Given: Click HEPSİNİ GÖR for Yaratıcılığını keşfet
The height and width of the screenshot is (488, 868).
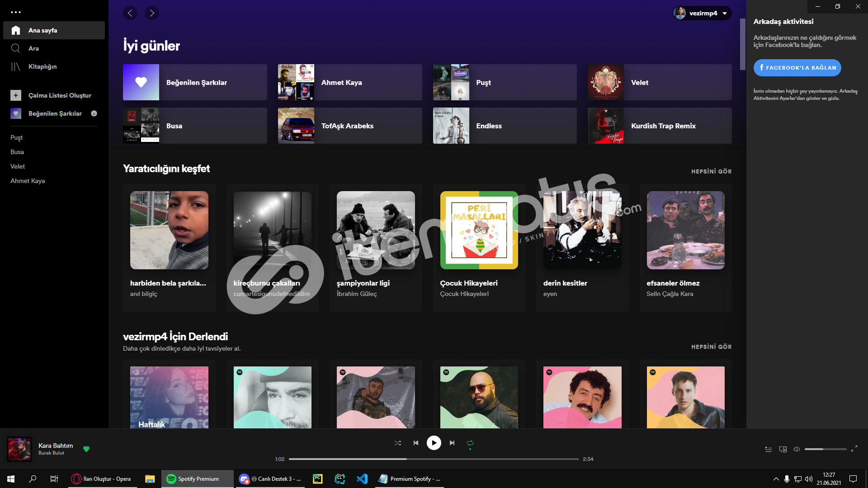Looking at the screenshot, I should [x=711, y=171].
